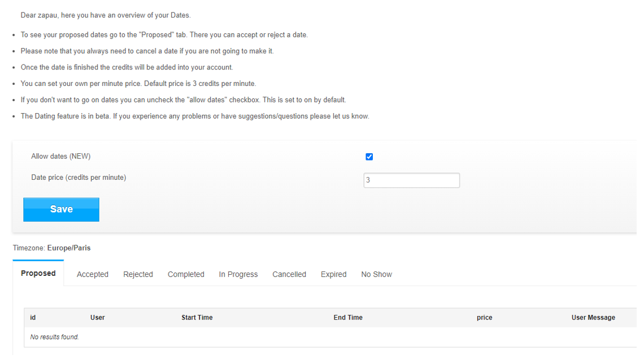Click the price column header

click(x=484, y=318)
